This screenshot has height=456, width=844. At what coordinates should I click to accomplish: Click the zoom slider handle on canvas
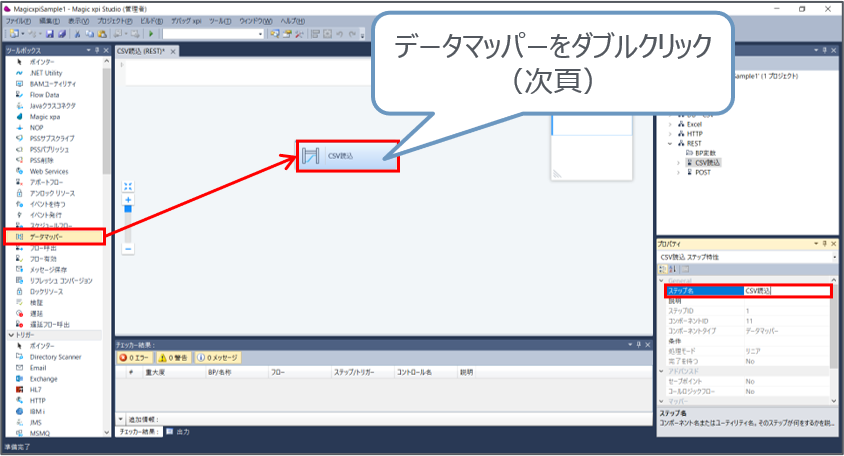(128, 210)
